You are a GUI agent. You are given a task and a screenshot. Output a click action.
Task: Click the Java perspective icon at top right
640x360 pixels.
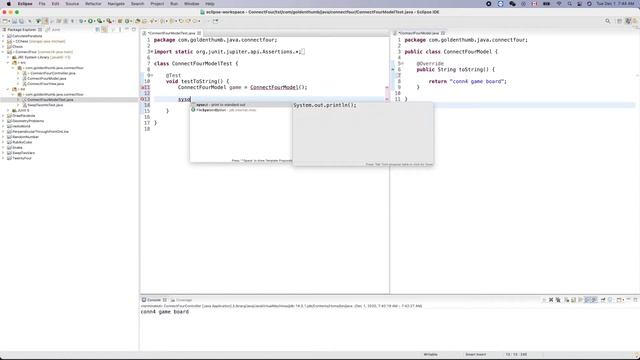pos(628,21)
